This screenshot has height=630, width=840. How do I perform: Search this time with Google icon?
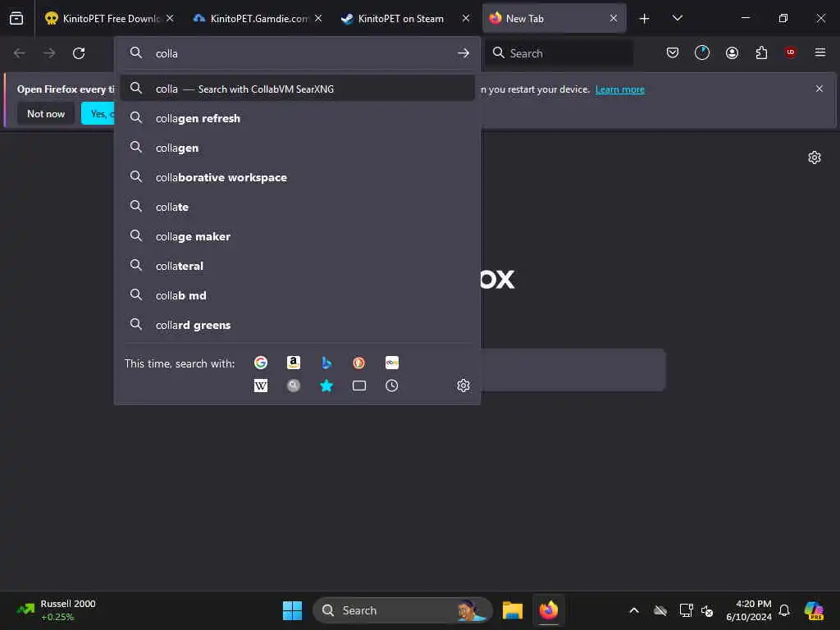(x=261, y=363)
